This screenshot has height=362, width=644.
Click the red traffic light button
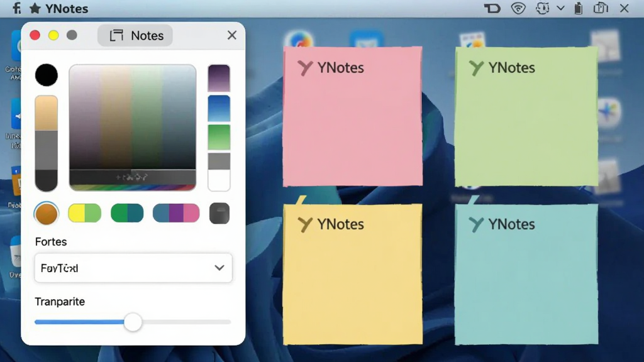[x=35, y=35]
